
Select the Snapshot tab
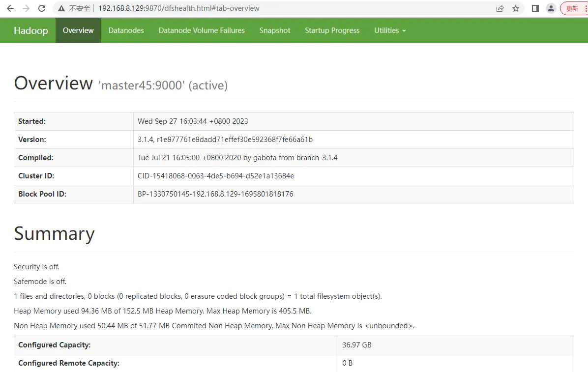tap(275, 30)
